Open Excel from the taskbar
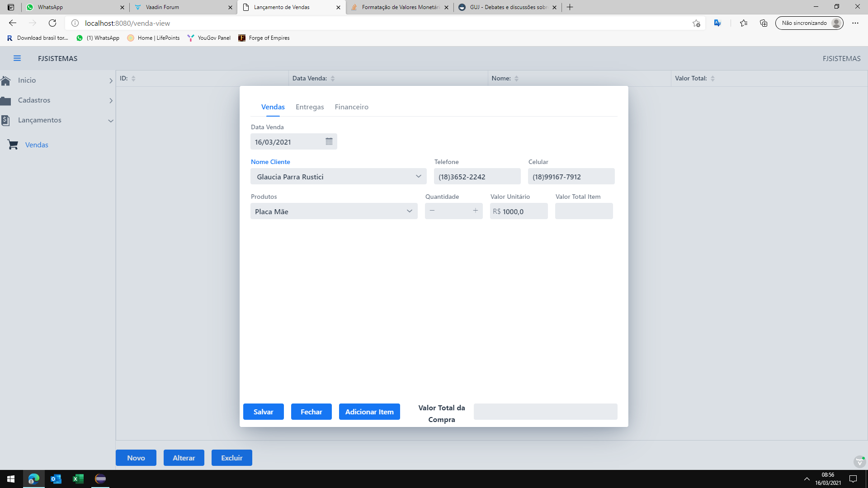The width and height of the screenshot is (868, 488). [78, 479]
